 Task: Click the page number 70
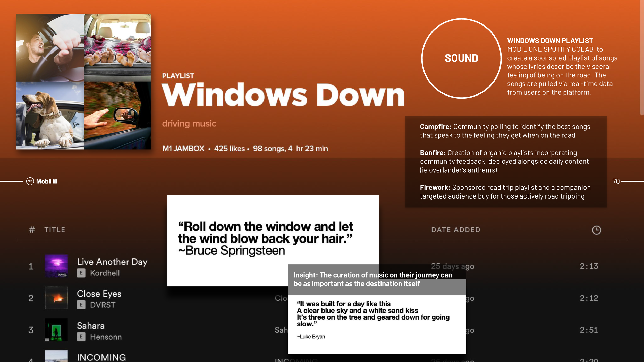pos(616,182)
